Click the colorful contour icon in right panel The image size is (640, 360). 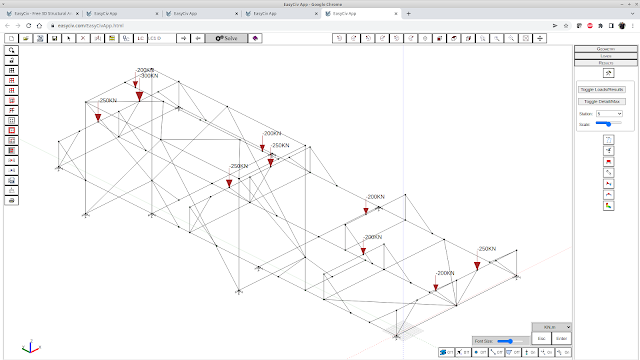(609, 206)
